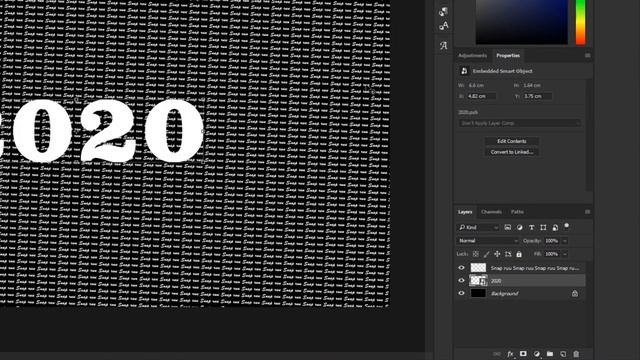Open the Opacity slider arrow
Image resolution: width=640 pixels, height=360 pixels.
(x=565, y=241)
